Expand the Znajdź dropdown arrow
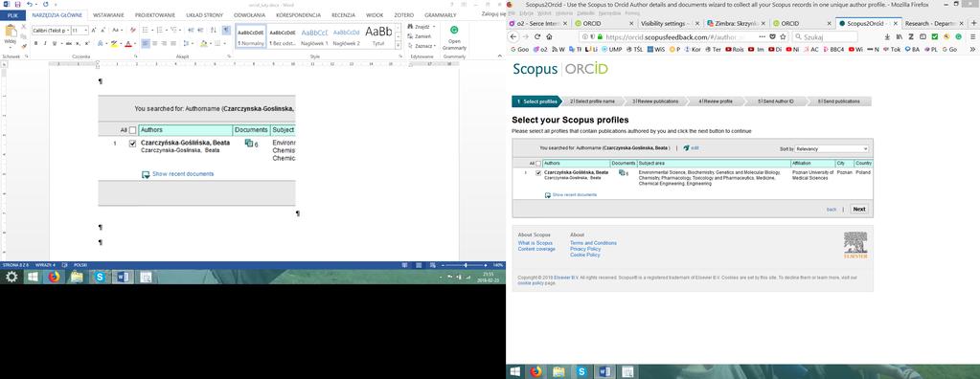Viewport: 980px width, 379px height. pos(435,27)
